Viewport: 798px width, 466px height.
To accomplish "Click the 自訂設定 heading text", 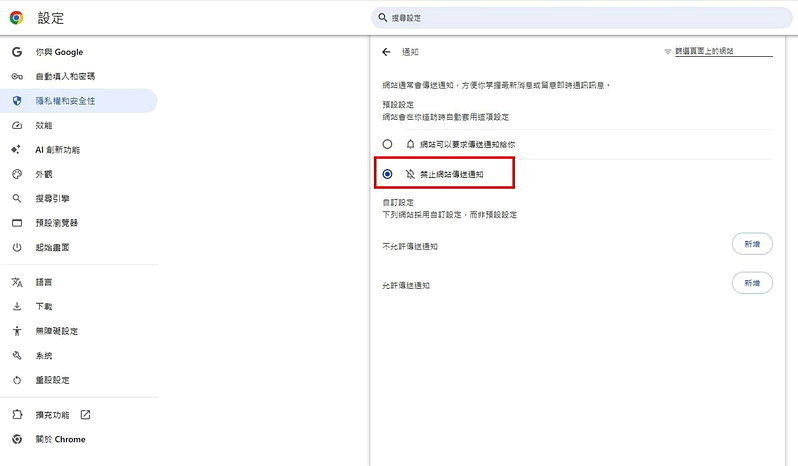I will (398, 202).
